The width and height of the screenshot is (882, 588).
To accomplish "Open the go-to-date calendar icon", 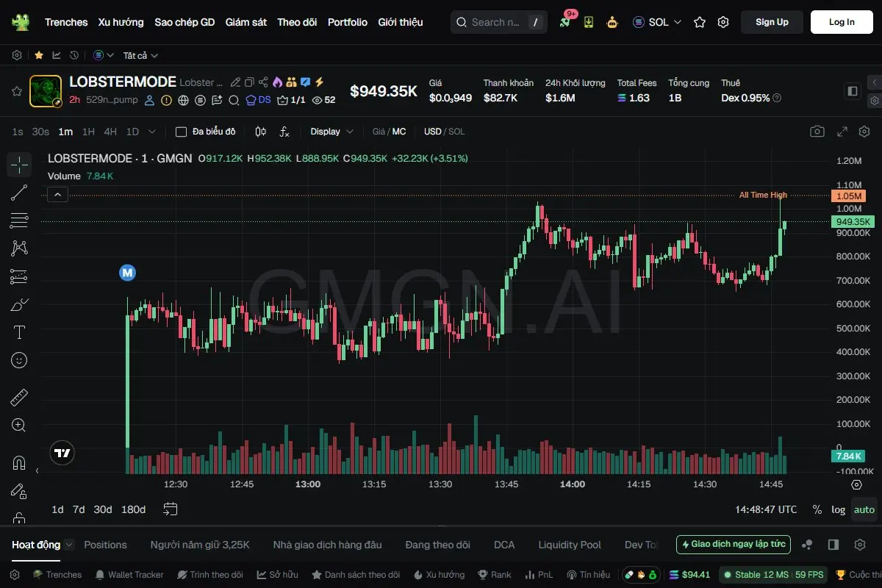I will click(171, 509).
